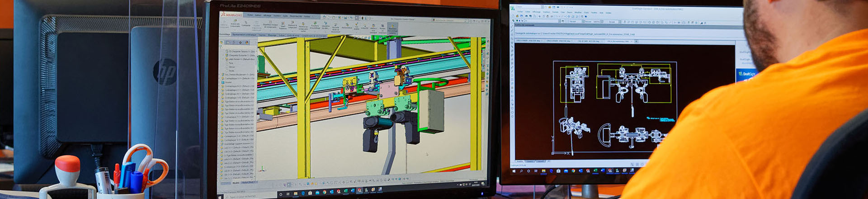Click the Home icon in SolidWorks quick toolbar
Image resolution: width=868 pixels, height=199 pixels.
point(324,17)
